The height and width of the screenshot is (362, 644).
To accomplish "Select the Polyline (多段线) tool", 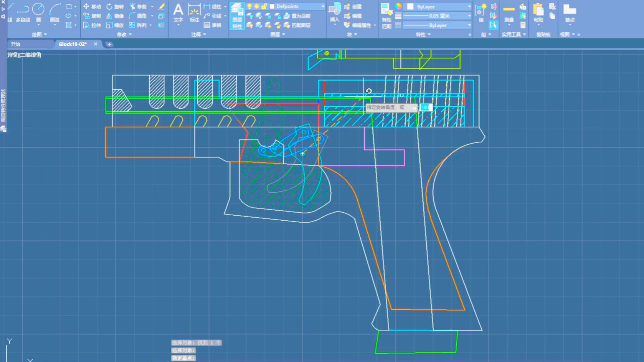I will click(x=23, y=13).
